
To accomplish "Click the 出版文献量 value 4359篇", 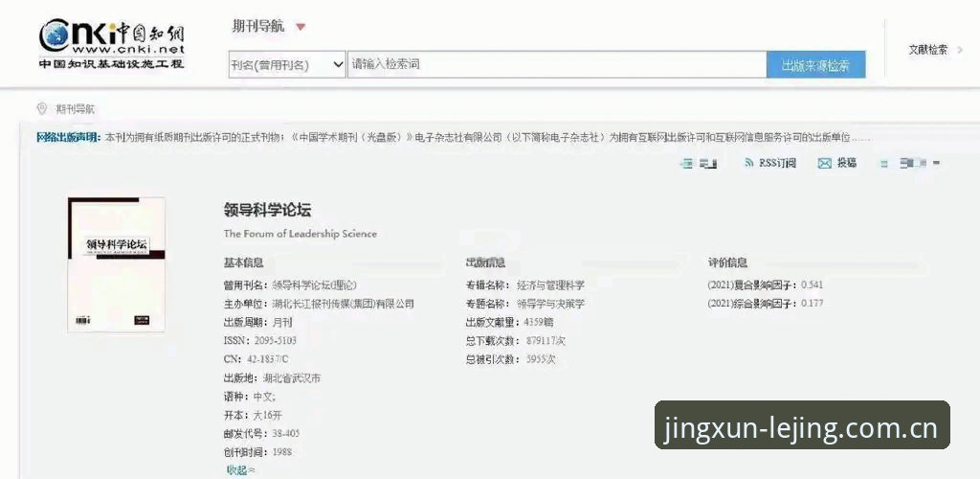I will pyautogui.click(x=539, y=323).
